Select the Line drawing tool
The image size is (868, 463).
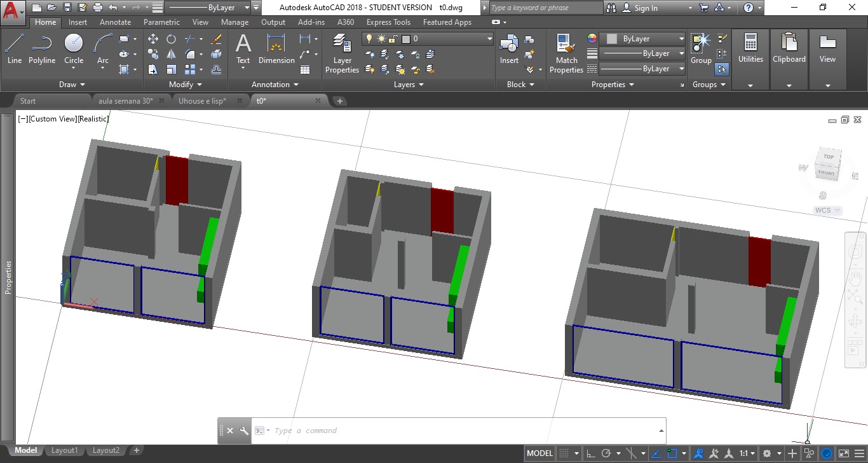(x=14, y=49)
